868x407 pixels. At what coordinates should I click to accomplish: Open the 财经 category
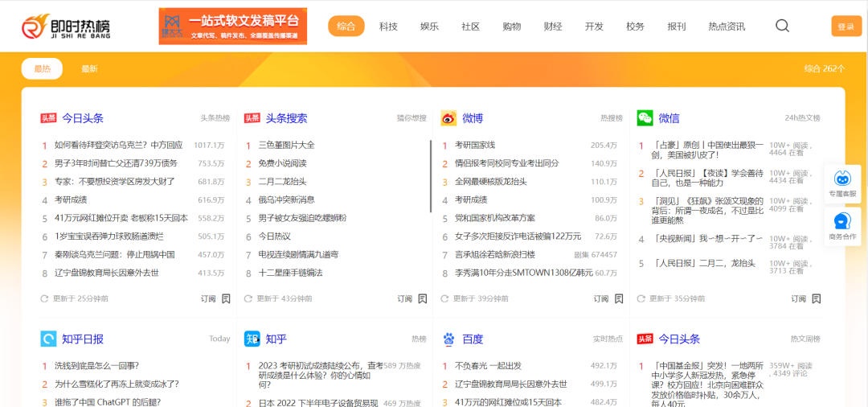553,26
